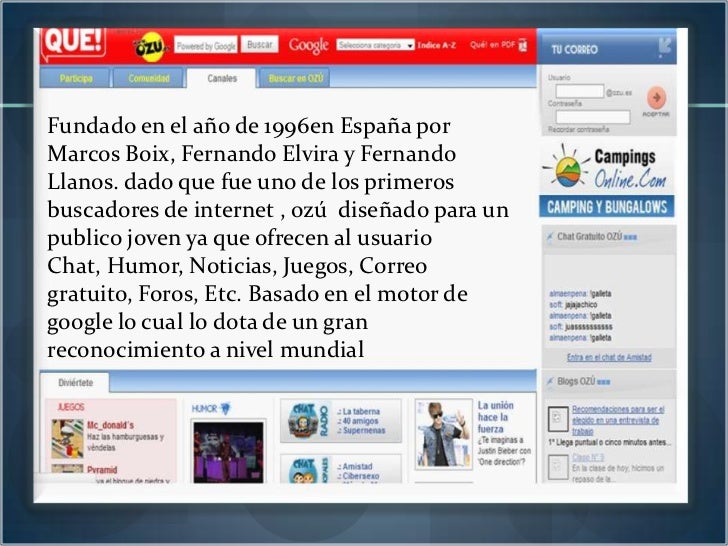Click the QUE! logo
This screenshot has height=546, width=728.
click(x=73, y=43)
